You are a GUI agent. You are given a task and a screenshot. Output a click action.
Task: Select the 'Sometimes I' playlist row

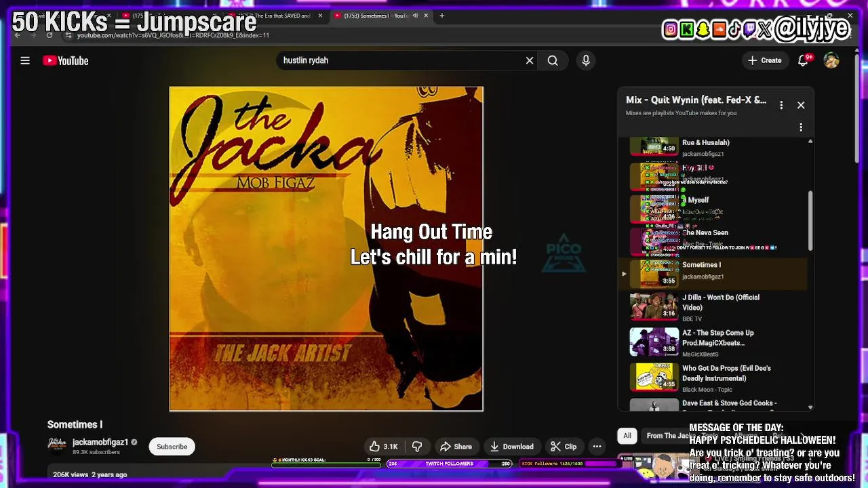coord(712,273)
